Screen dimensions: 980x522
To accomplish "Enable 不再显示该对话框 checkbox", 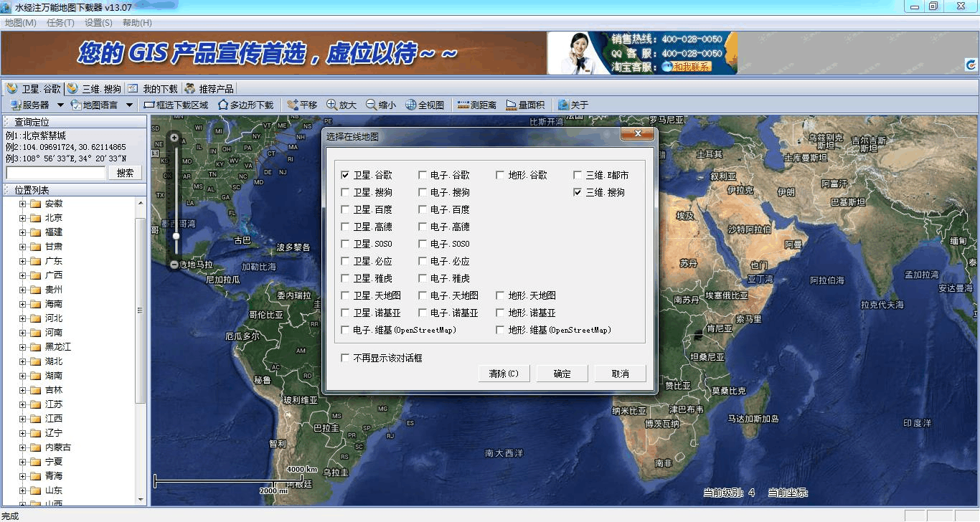I will pyautogui.click(x=345, y=358).
